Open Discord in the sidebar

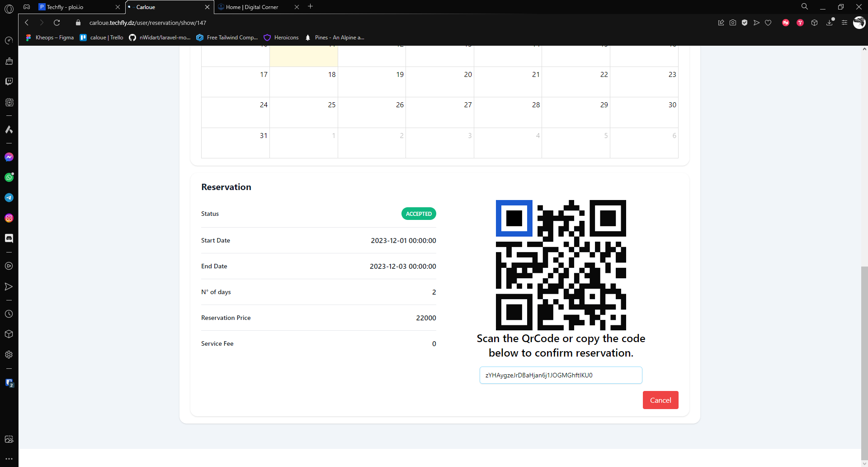[9, 238]
